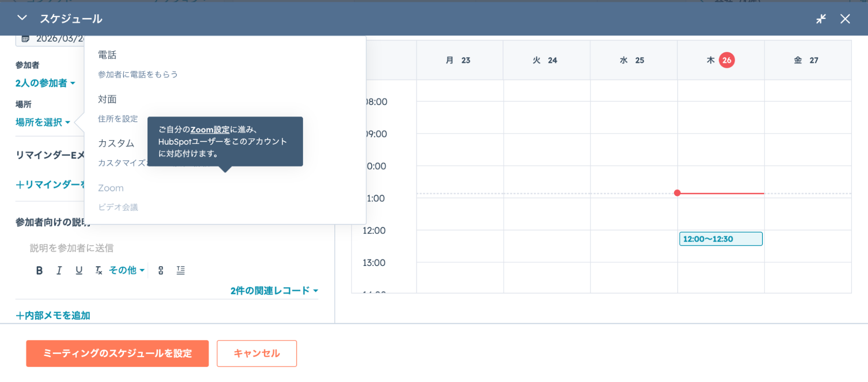This screenshot has width=868, height=382.
Task: Open the Zoom設定 link in tooltip
Action: pyautogui.click(x=210, y=130)
